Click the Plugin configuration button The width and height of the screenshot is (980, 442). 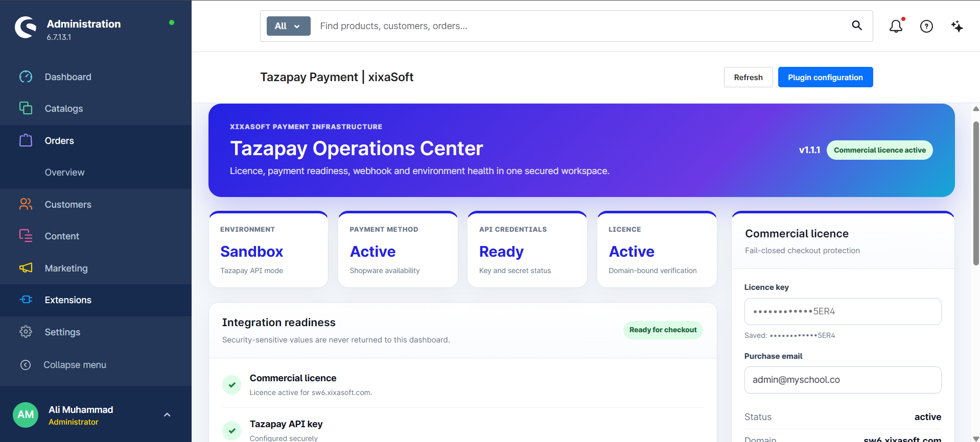tap(825, 77)
